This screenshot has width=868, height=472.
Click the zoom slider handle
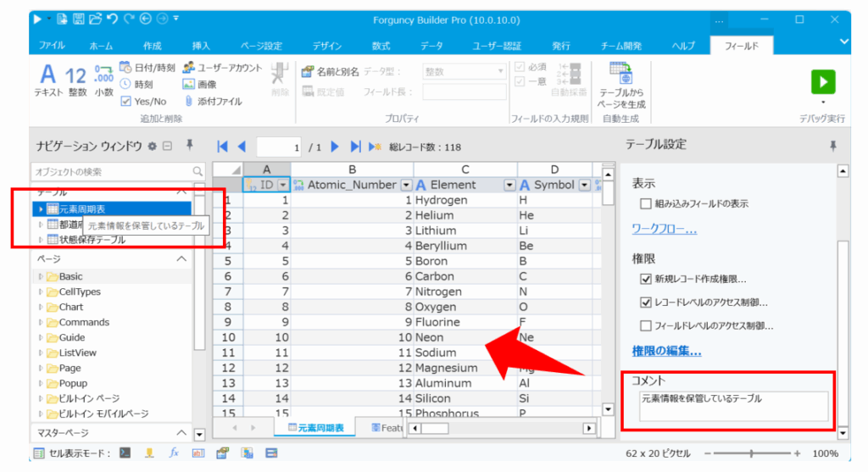click(751, 453)
